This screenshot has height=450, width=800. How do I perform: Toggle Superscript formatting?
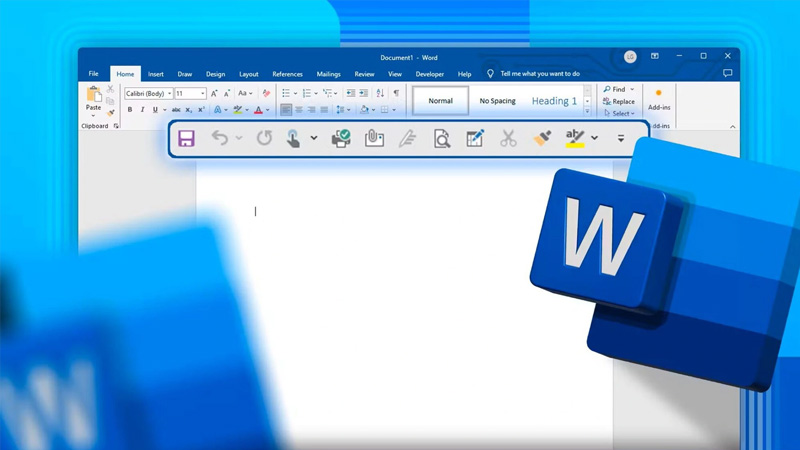click(202, 110)
